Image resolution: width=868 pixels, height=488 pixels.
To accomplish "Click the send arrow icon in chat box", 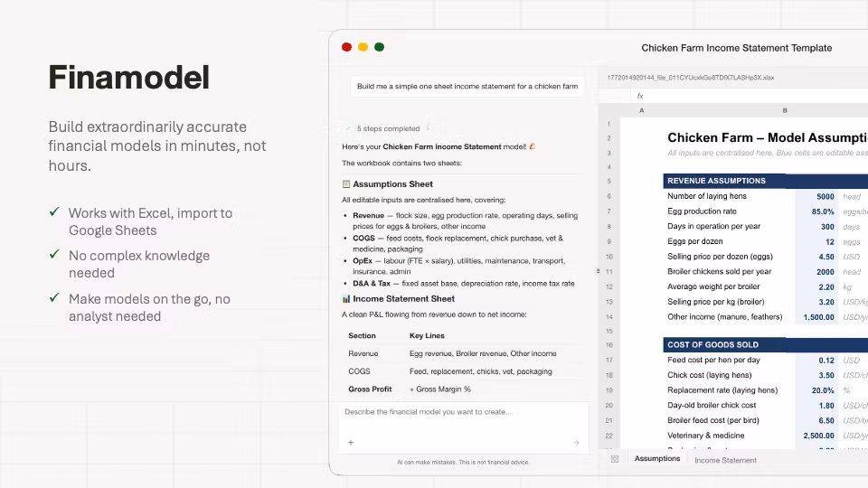I will tap(576, 443).
